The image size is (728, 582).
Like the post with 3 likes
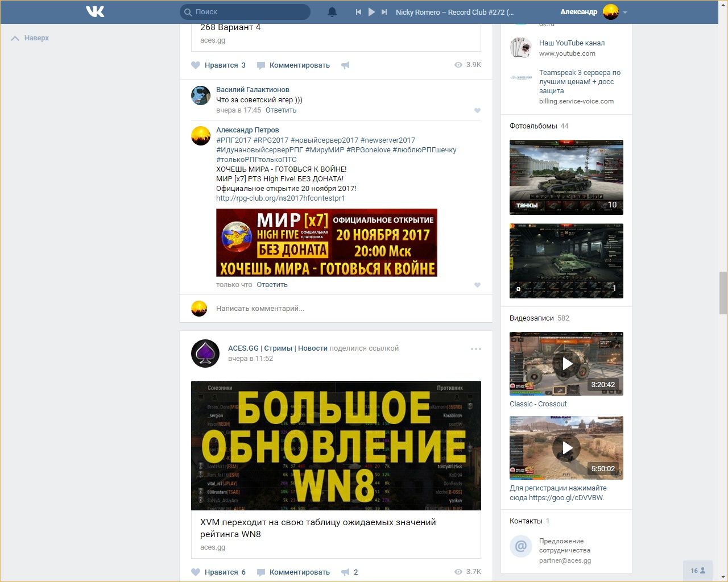click(x=218, y=65)
